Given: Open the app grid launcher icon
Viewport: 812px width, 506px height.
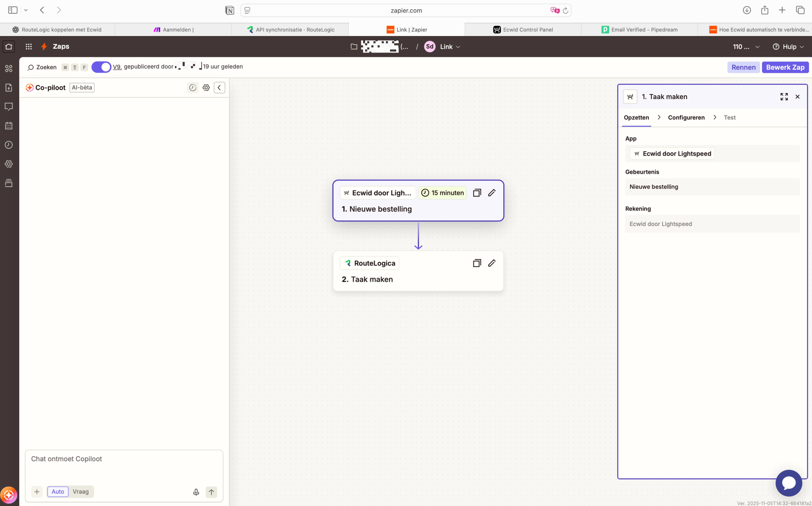Looking at the screenshot, I should (29, 46).
